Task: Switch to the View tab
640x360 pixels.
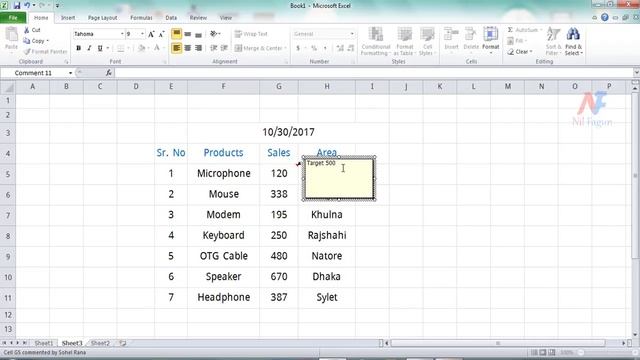Action: (x=226, y=18)
